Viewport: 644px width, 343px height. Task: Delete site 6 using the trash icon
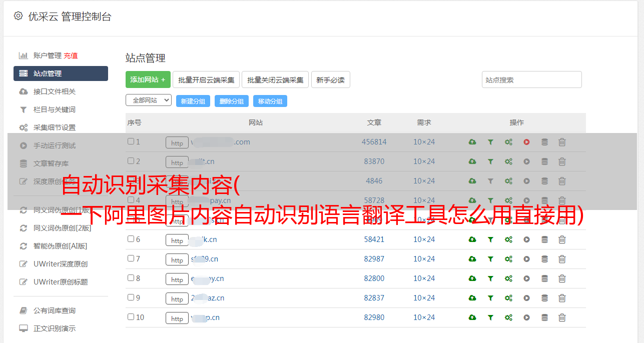point(562,239)
